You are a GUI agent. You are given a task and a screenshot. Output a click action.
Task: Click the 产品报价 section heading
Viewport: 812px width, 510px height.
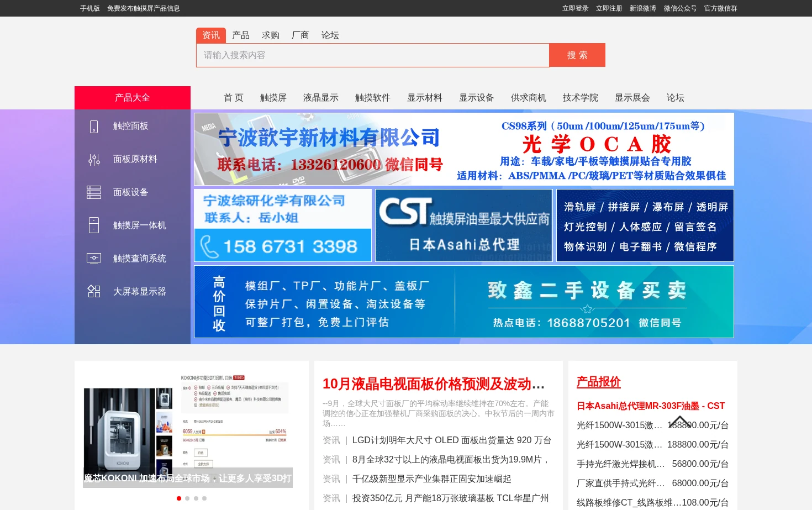coord(599,382)
